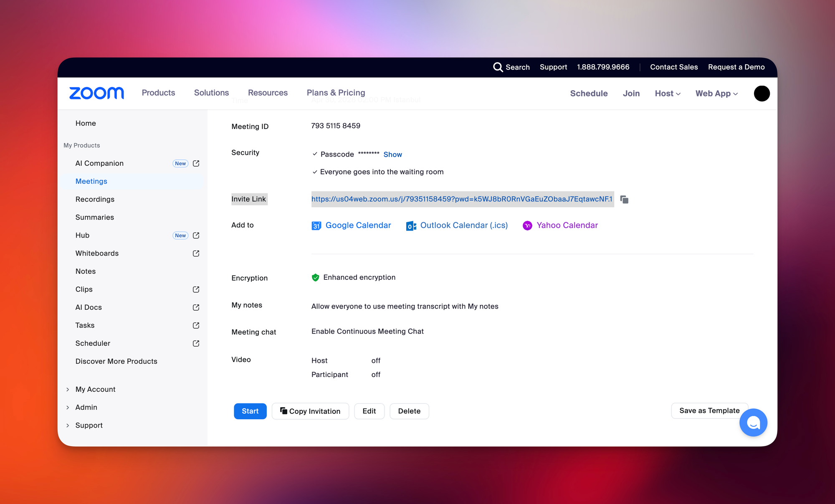
Task: Click Schedule in top navigation
Action: click(589, 94)
